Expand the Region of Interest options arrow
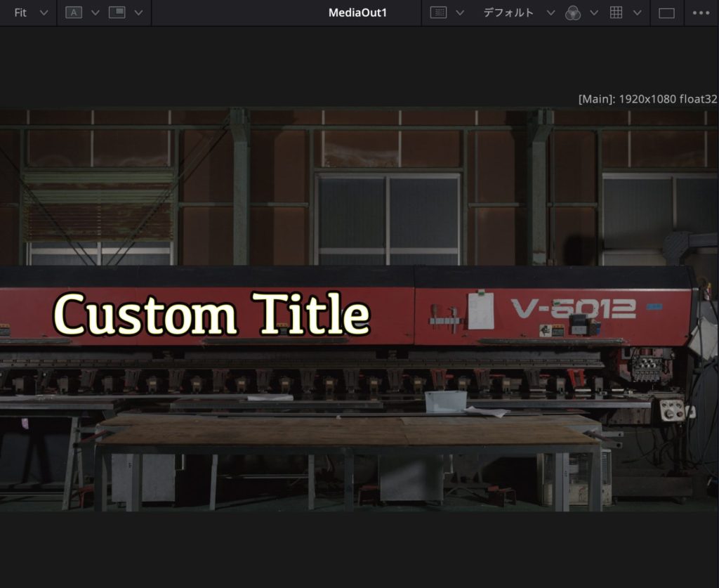 (x=460, y=13)
